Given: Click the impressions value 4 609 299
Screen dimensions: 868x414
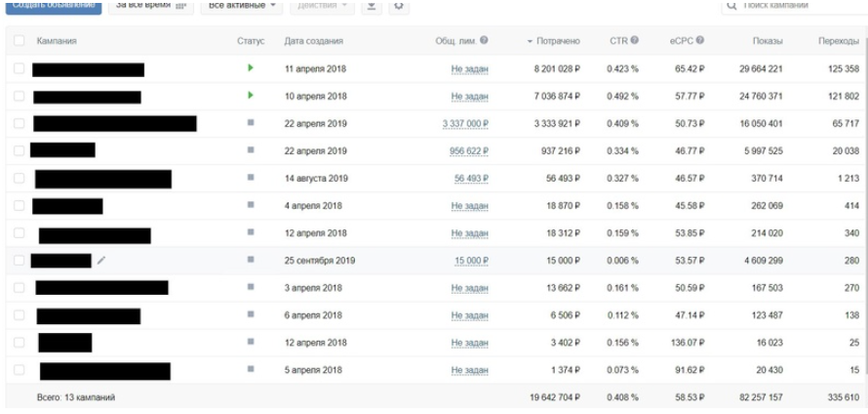Looking at the screenshot, I should [764, 261].
